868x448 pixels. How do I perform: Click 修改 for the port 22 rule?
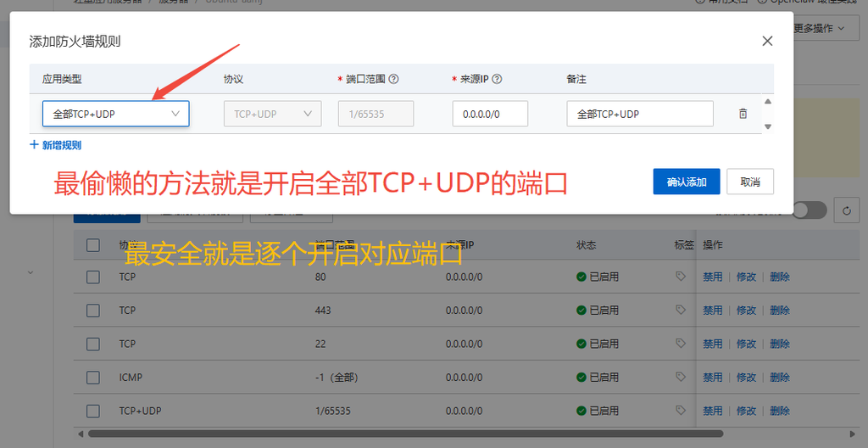pos(746,344)
